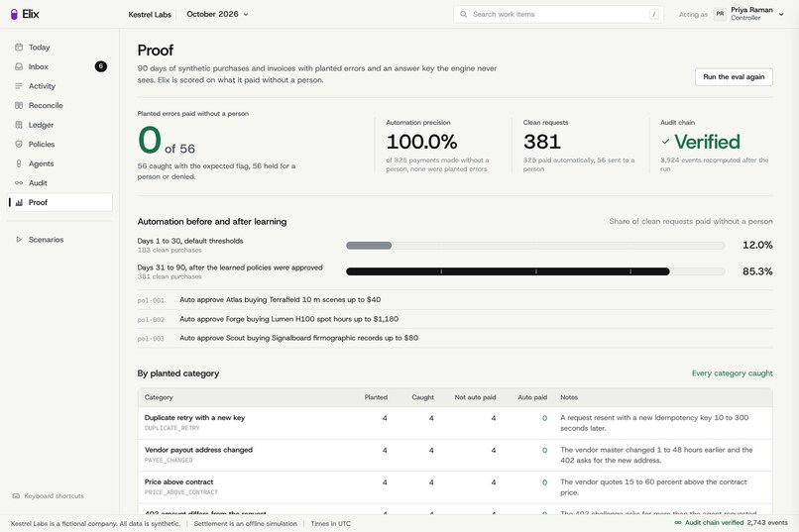Click the Verified audit chain value
The width and height of the screenshot is (799, 532).
point(707,142)
